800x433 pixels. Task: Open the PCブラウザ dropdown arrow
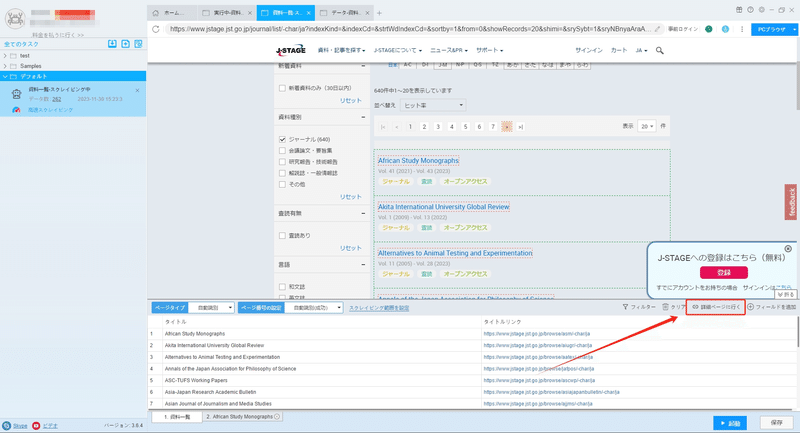(794, 29)
